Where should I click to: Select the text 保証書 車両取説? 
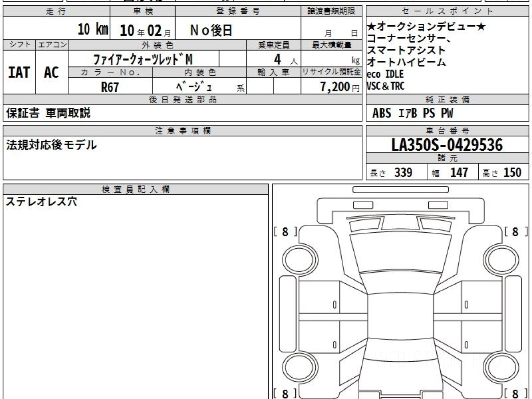[48, 113]
